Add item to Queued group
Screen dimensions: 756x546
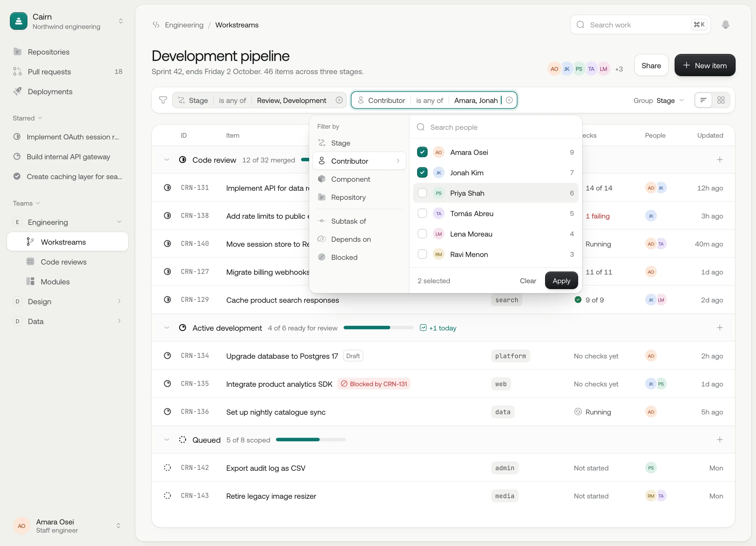click(x=720, y=440)
